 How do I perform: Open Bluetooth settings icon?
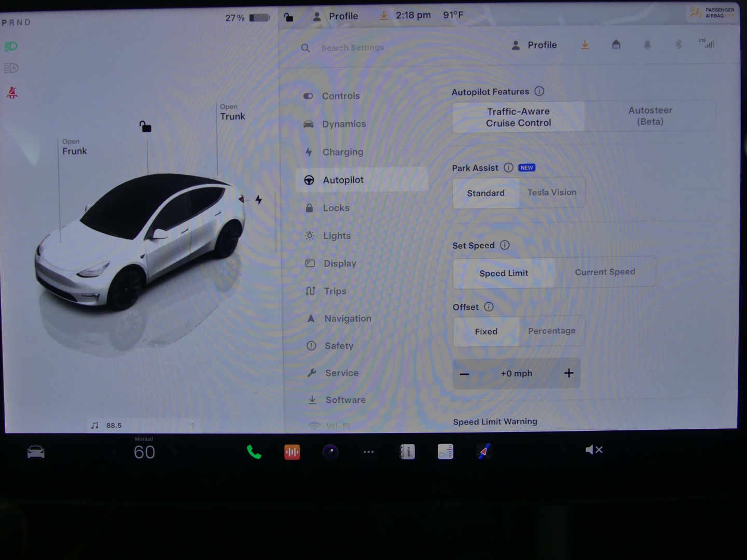tap(679, 44)
